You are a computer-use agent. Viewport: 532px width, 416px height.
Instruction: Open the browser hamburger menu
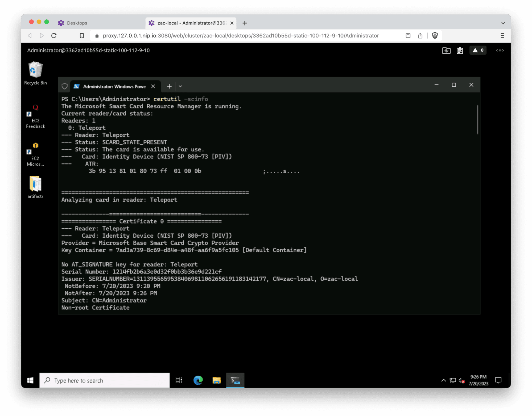[x=502, y=36]
